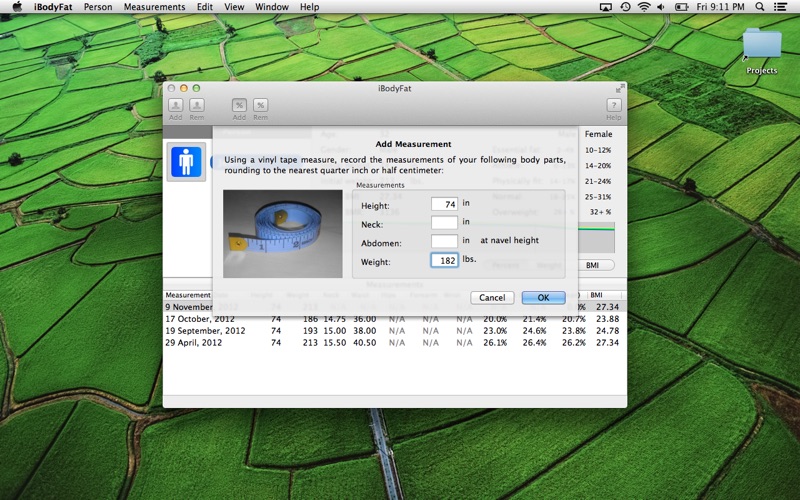Open the Help menu in menu bar
The image size is (800, 500).
coord(309,7)
